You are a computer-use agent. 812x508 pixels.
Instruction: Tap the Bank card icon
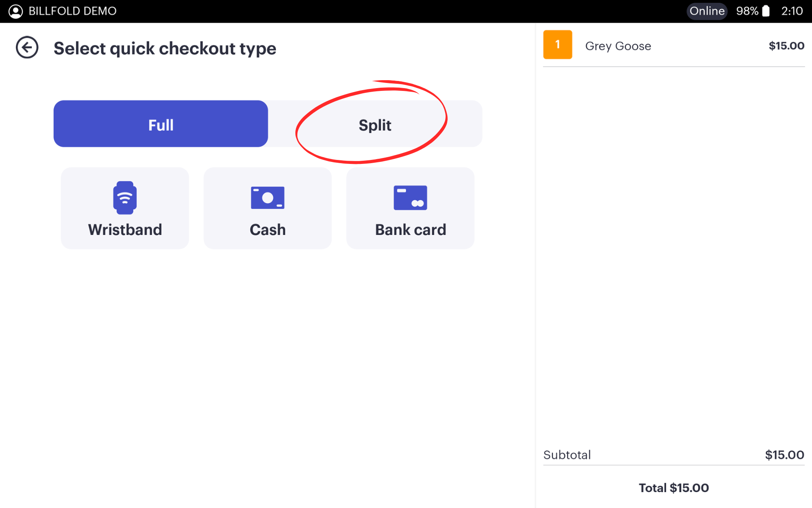(x=410, y=197)
